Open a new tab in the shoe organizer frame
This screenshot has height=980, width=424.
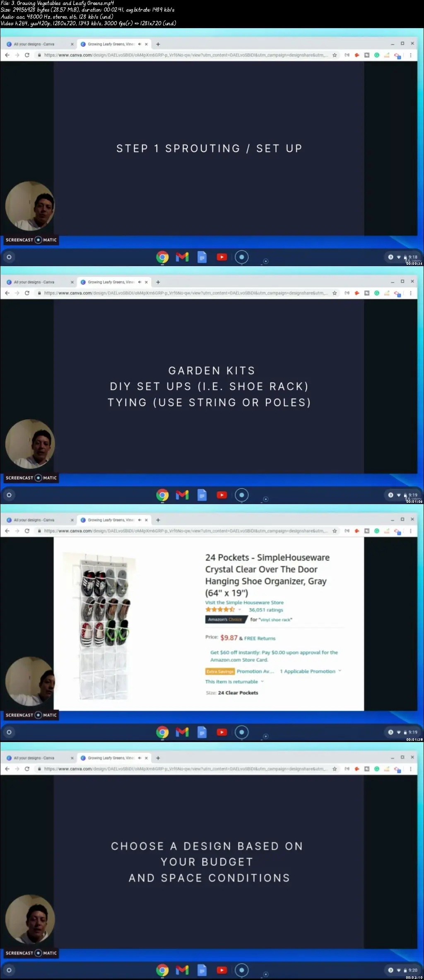point(158,520)
